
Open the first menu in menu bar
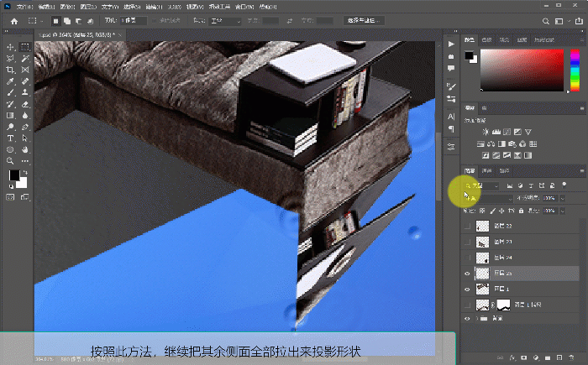[x=24, y=7]
